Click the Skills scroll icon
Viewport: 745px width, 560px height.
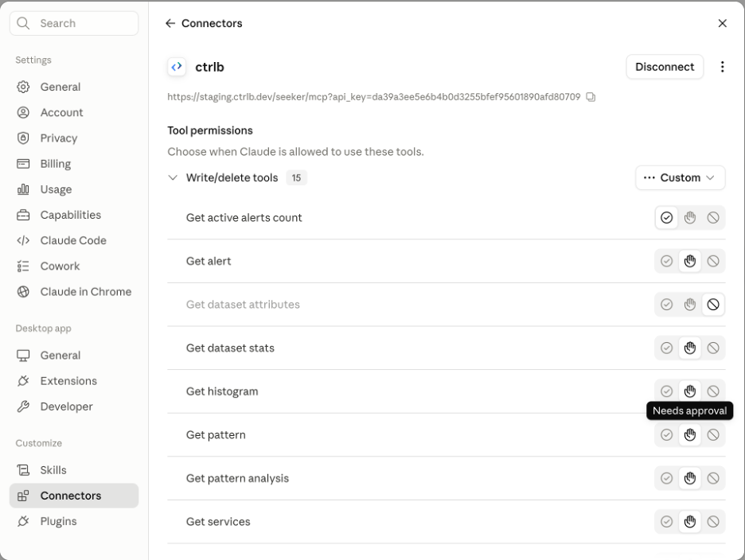(x=23, y=470)
